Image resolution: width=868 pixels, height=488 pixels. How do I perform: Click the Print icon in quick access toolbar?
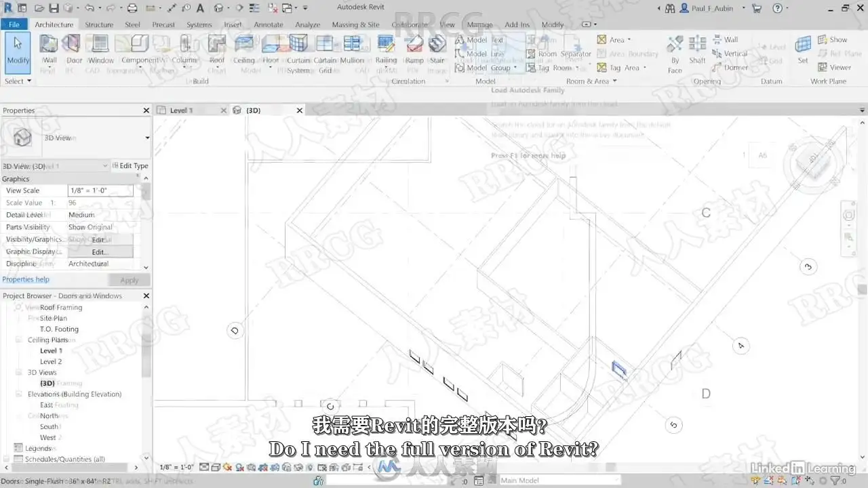[x=132, y=8]
